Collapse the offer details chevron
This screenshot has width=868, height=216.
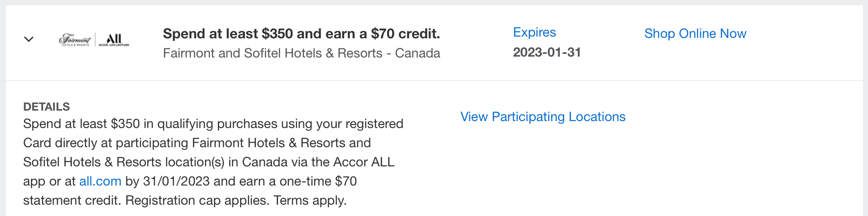pos(29,39)
